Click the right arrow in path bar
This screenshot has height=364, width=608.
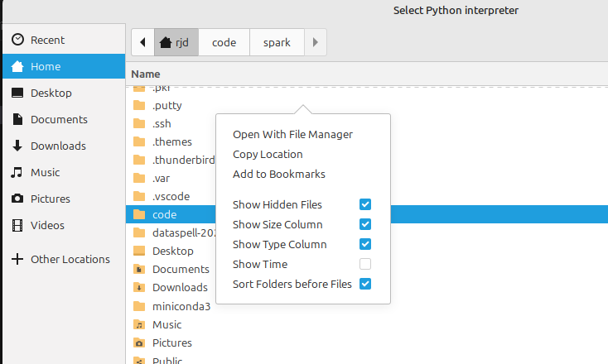pos(315,42)
